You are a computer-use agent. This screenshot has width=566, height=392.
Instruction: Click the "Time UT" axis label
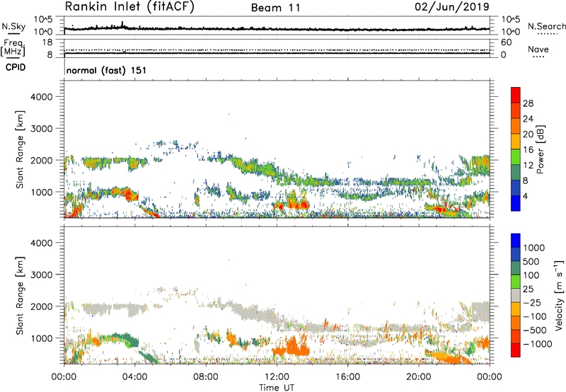277,388
